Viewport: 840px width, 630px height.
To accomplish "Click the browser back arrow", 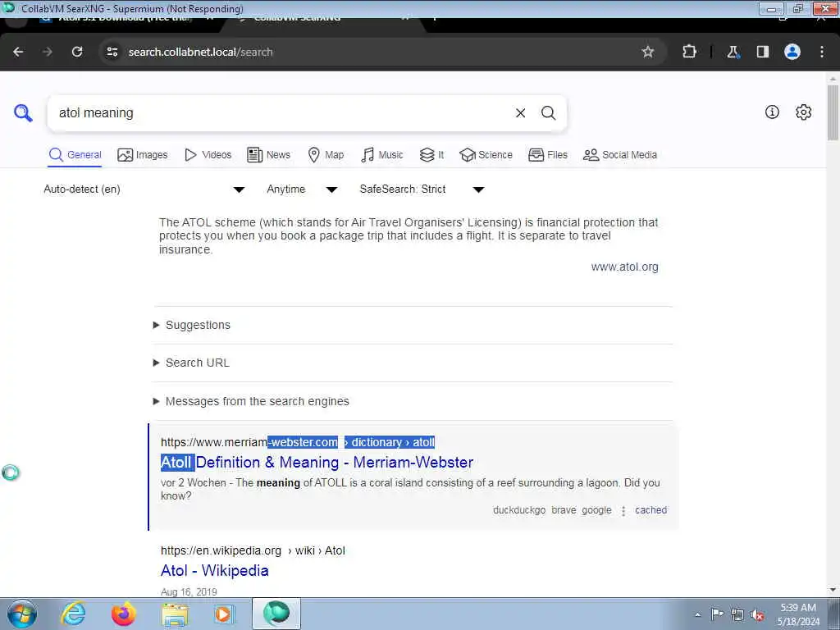I will coord(18,52).
